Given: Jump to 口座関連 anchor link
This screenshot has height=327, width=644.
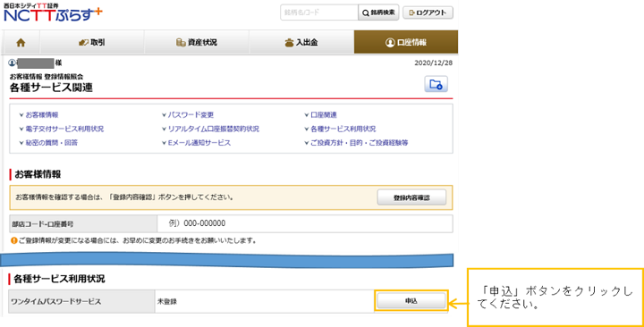Looking at the screenshot, I should click(x=320, y=115).
